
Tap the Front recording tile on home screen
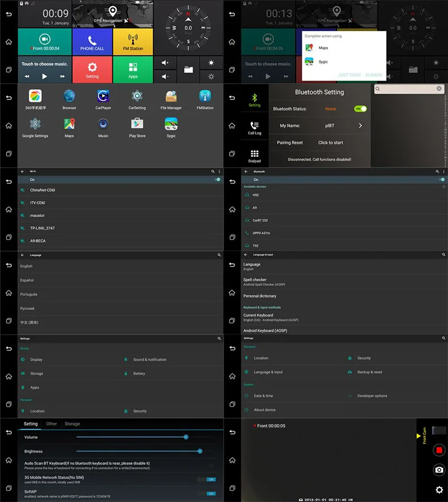45,42
